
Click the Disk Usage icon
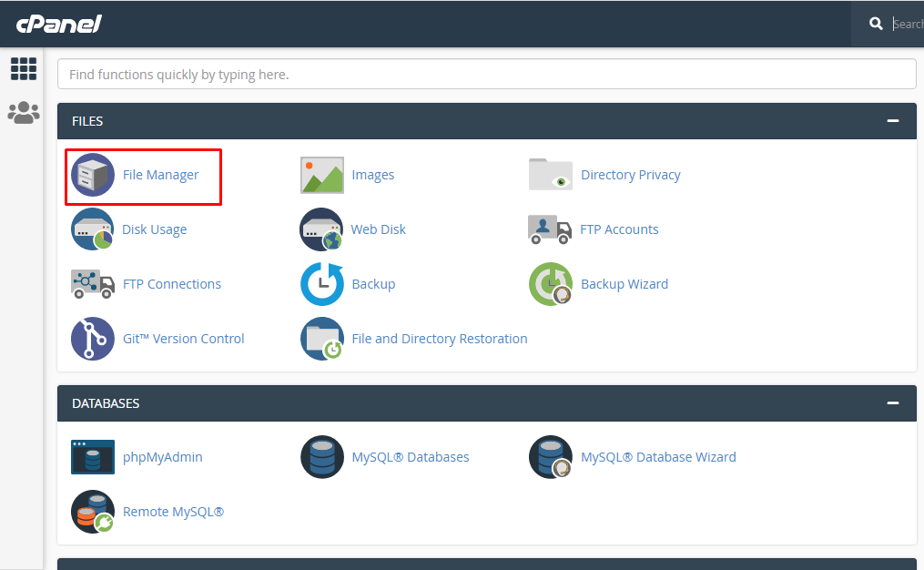(x=93, y=229)
